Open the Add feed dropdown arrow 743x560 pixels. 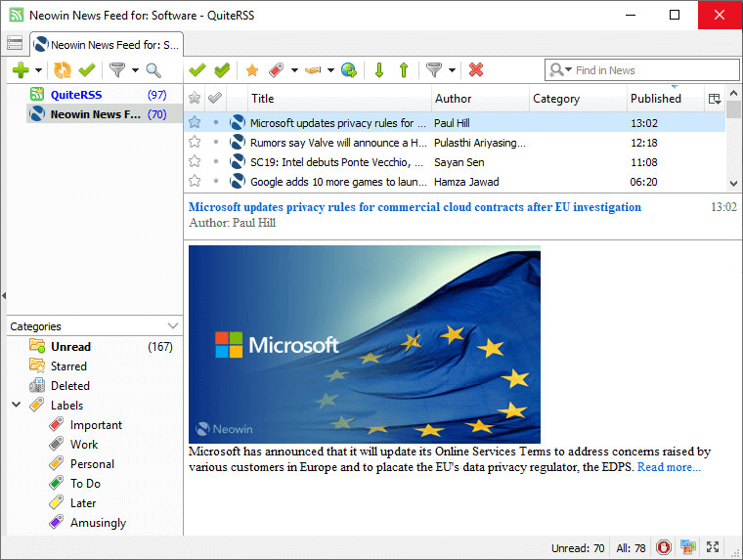39,70
